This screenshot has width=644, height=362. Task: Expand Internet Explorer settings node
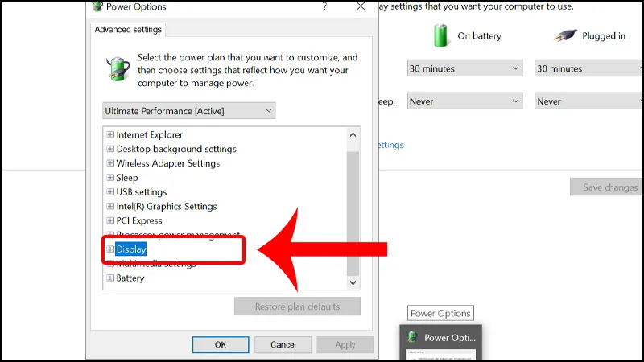110,135
